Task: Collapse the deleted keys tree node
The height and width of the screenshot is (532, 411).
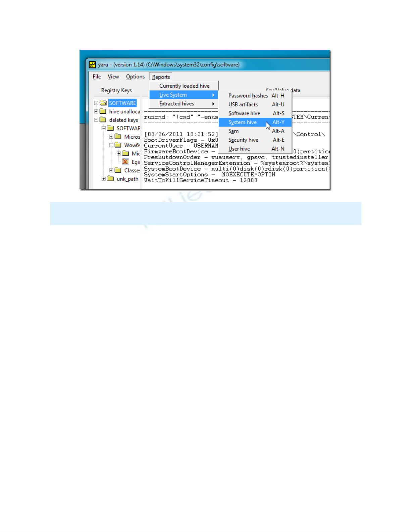Action: click(96, 120)
